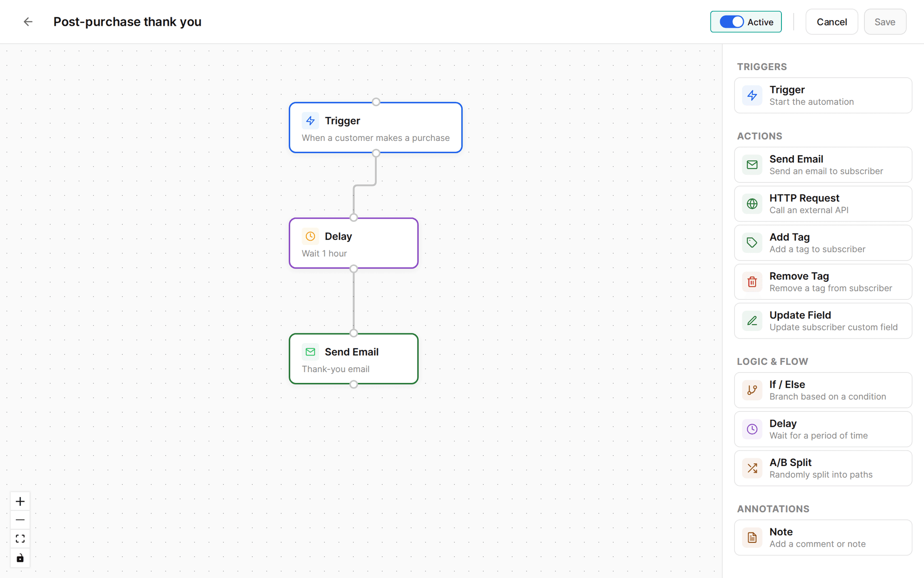Click Remove Tag trash icon
The width and height of the screenshot is (924, 578).
coord(752,282)
